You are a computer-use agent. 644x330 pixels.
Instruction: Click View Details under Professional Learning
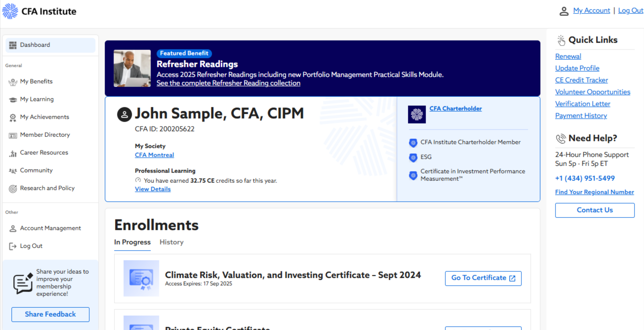(x=153, y=189)
